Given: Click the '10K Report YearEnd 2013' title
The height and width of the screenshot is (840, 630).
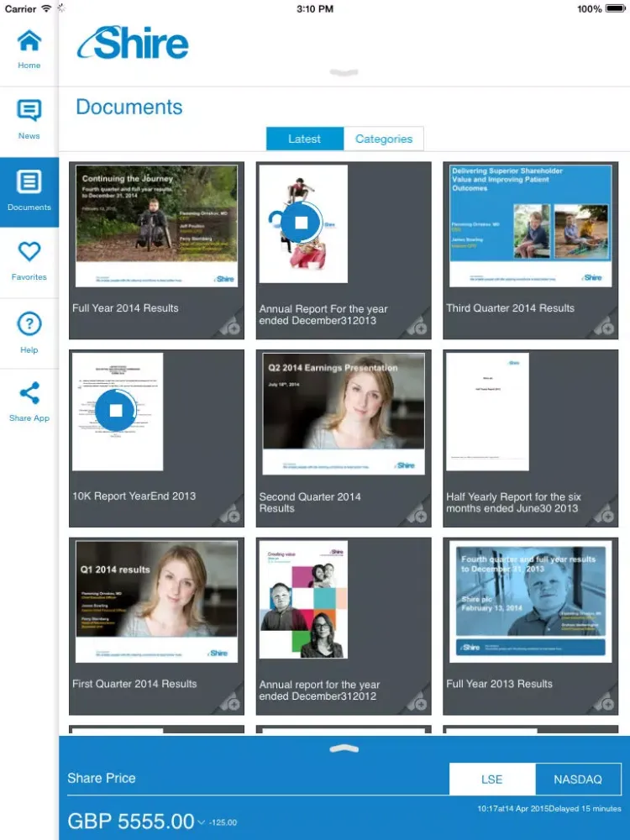Looking at the screenshot, I should point(134,496).
